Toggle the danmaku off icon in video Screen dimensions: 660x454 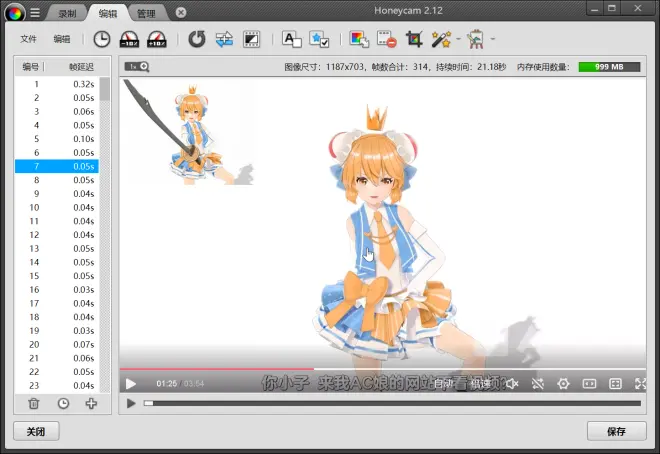538,383
